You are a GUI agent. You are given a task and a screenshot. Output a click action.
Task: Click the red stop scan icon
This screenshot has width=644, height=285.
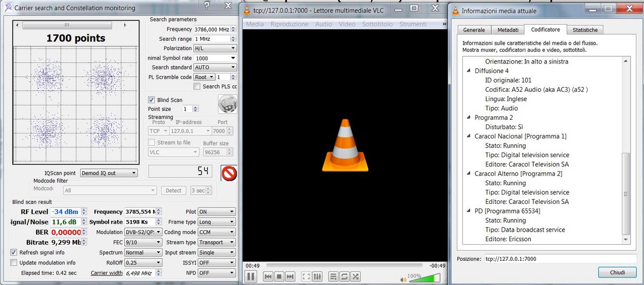click(229, 173)
